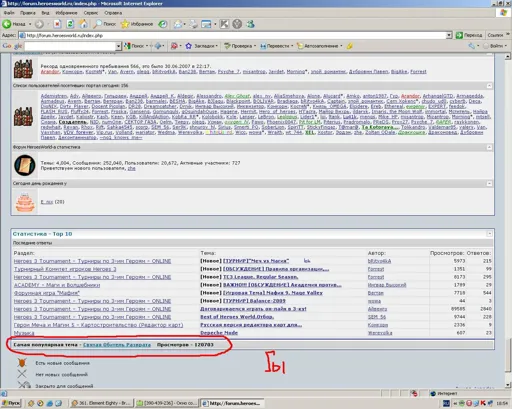
Task: Open the Сервис menu
Action: pyautogui.click(x=91, y=13)
